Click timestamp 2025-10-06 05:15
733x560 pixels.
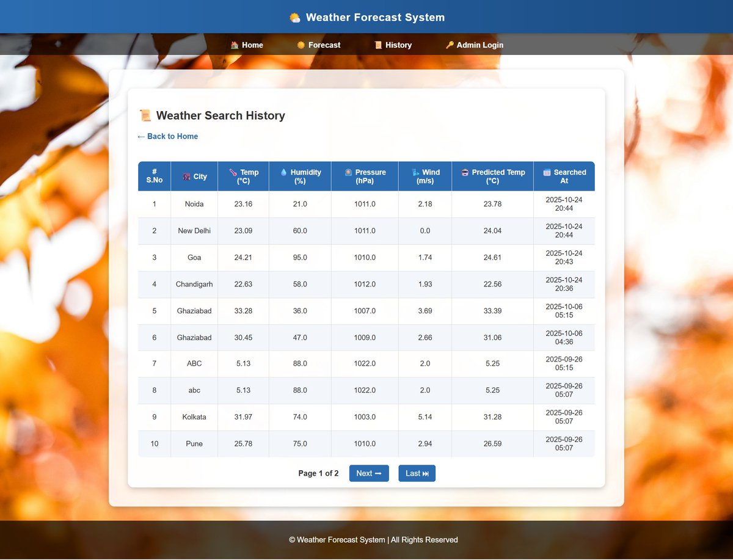pyautogui.click(x=564, y=311)
